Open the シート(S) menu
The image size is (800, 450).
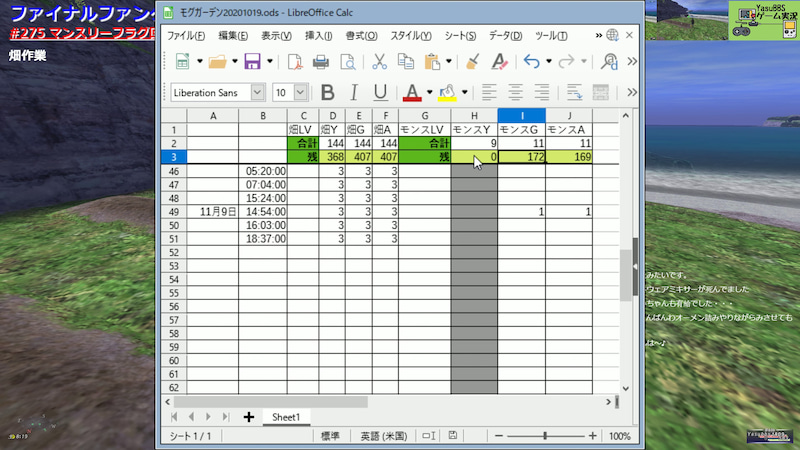460,36
